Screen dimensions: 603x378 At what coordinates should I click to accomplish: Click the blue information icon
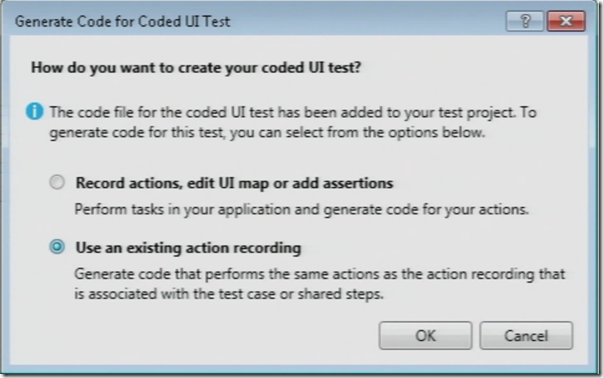click(x=35, y=112)
